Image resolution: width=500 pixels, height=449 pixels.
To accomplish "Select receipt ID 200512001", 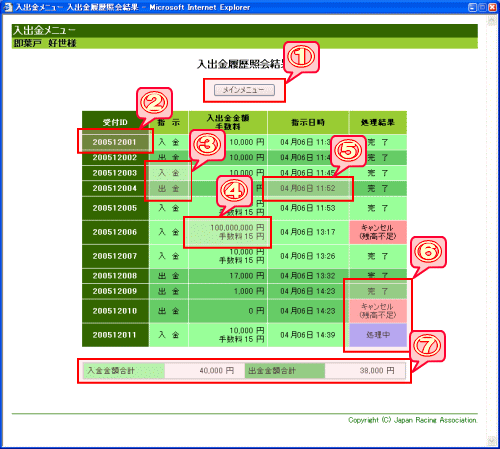I will pyautogui.click(x=115, y=142).
